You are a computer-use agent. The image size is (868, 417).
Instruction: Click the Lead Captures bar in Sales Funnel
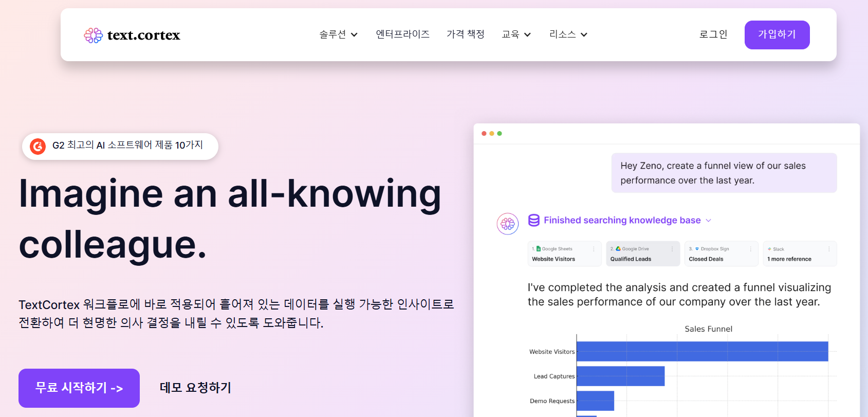coord(621,376)
